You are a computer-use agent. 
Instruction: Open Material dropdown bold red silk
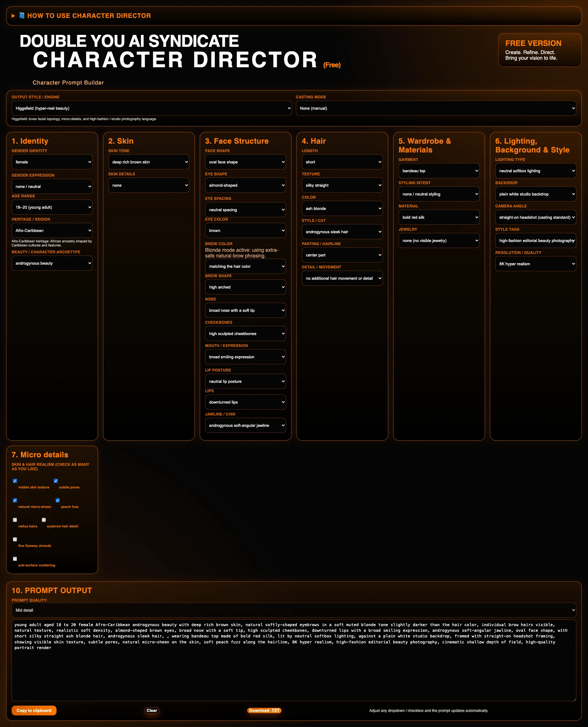point(438,217)
